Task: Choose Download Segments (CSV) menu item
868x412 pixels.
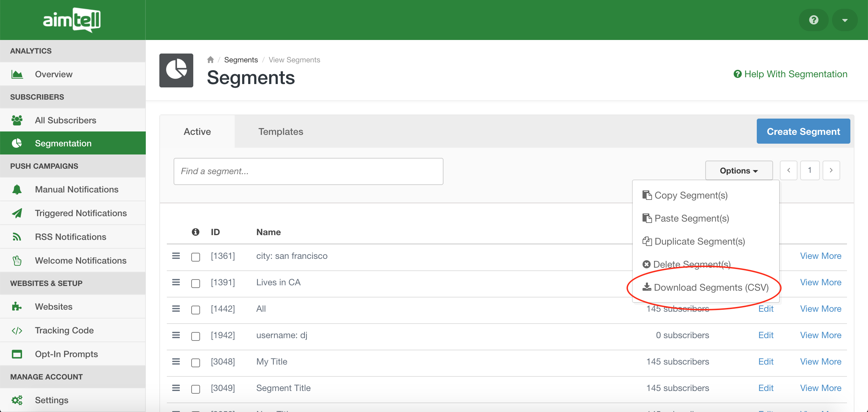Action: 706,287
